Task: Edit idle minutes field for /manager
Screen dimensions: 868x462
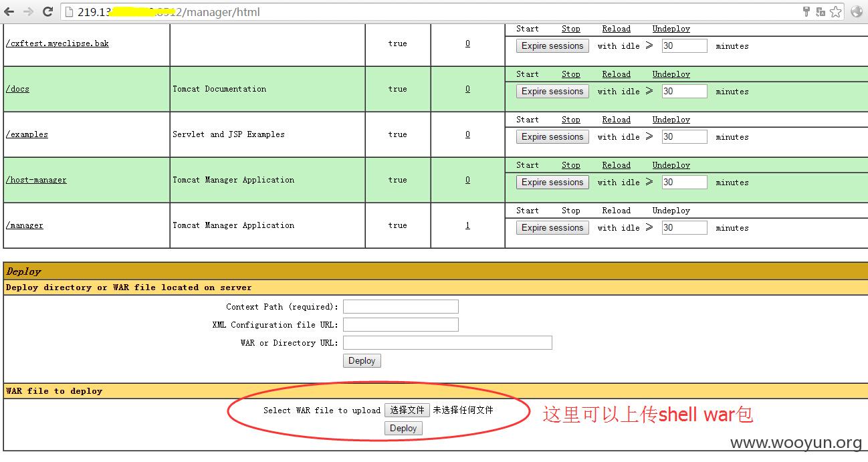Action: (x=684, y=228)
